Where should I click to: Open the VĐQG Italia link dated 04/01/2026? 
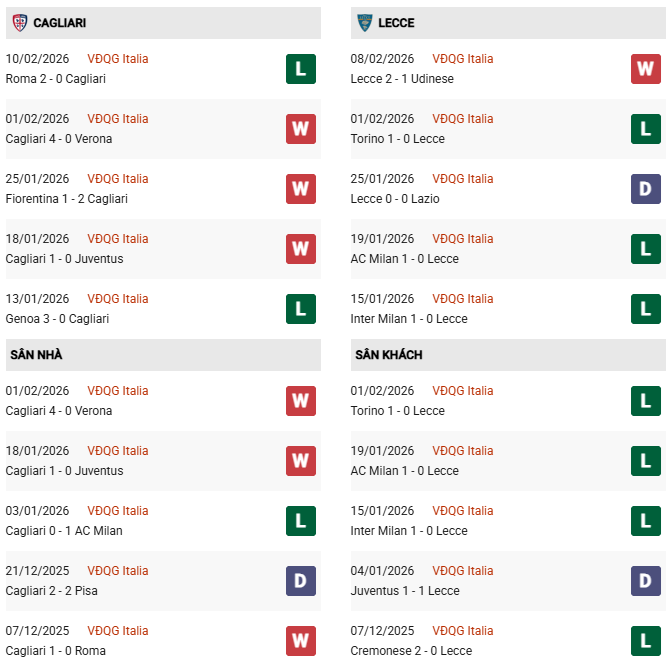tap(463, 571)
